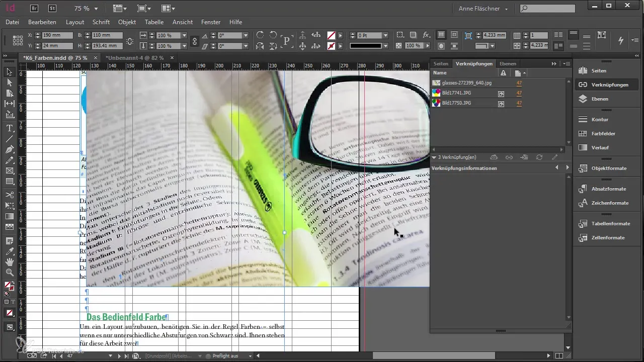Open the Anne Fläschner workspace dropdown

pyautogui.click(x=484, y=9)
